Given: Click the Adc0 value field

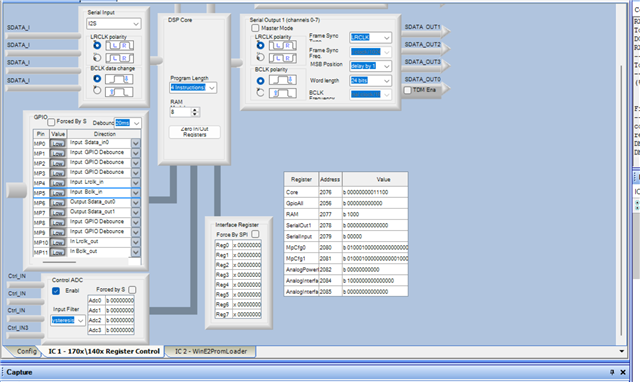Looking at the screenshot, I should [x=120, y=300].
